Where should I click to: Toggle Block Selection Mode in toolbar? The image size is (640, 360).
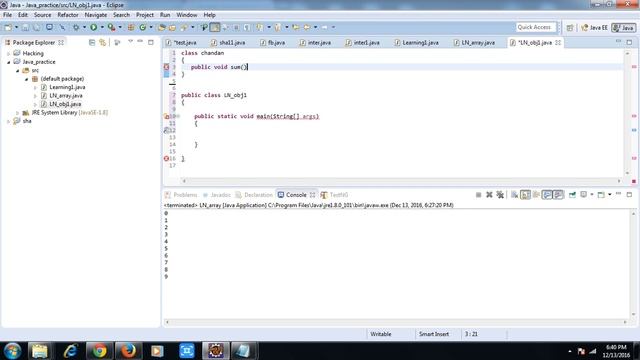(x=236, y=27)
